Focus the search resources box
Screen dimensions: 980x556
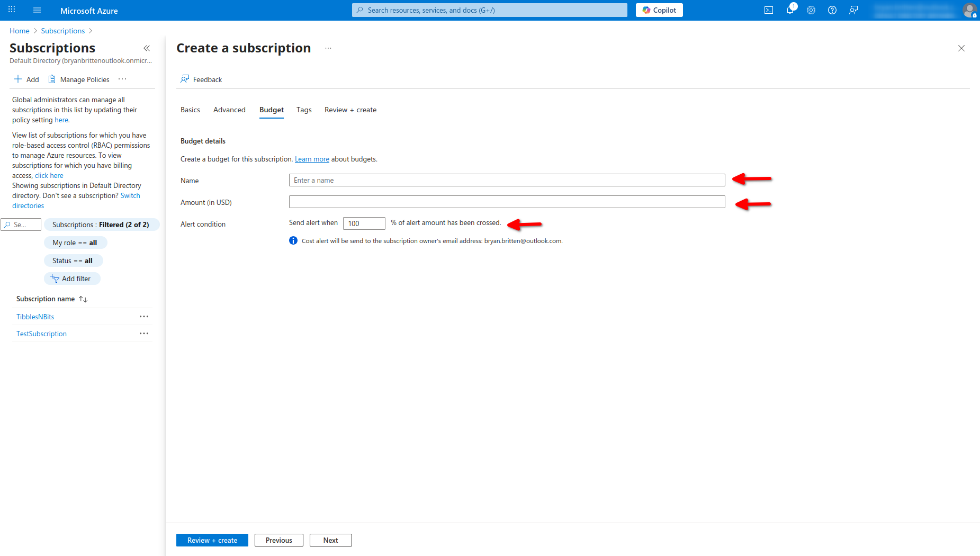pyautogui.click(x=490, y=10)
